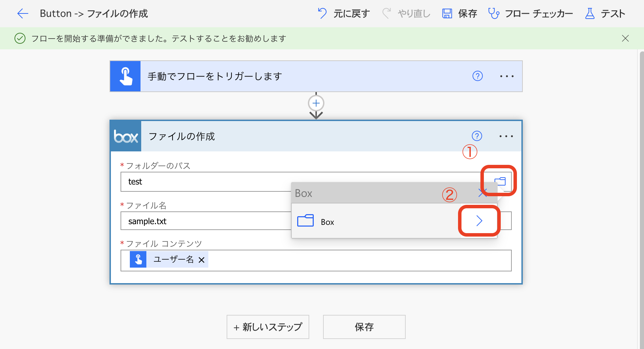
Task: Click the 保存 button at the bottom
Action: tap(364, 327)
